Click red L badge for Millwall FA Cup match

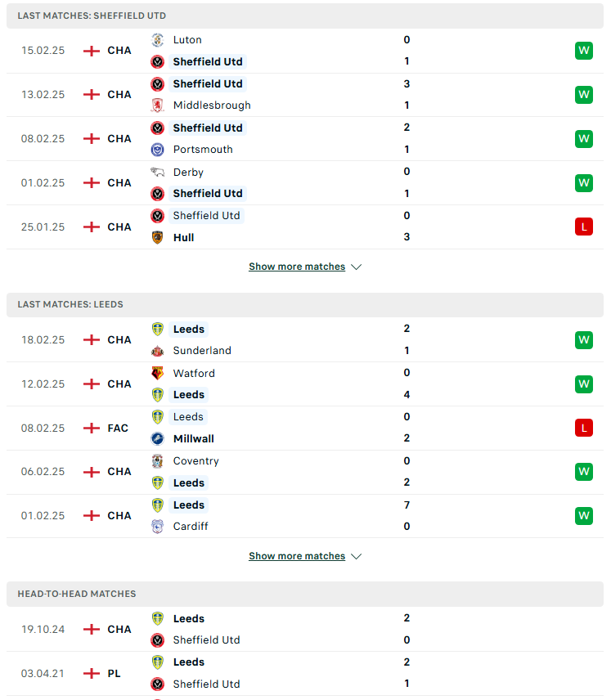point(584,429)
